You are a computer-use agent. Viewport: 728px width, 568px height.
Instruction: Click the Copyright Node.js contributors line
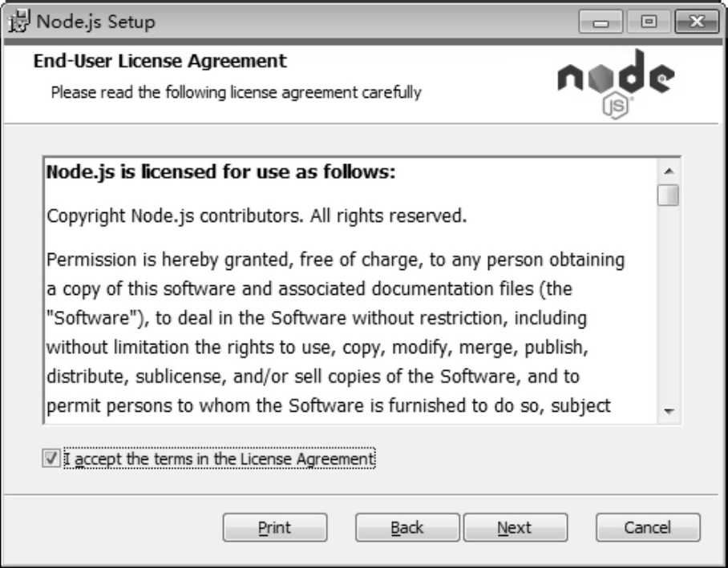(256, 216)
